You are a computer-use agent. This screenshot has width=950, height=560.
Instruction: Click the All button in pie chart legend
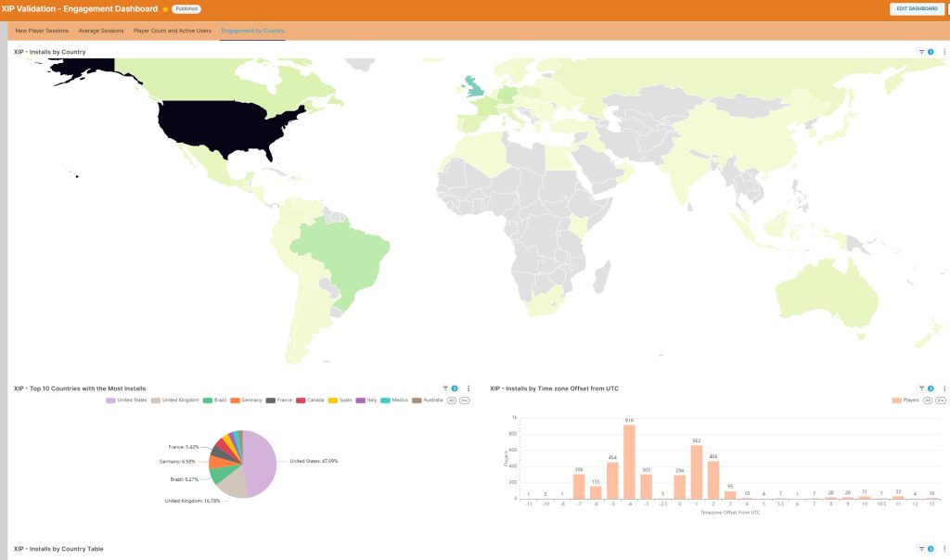[451, 401]
